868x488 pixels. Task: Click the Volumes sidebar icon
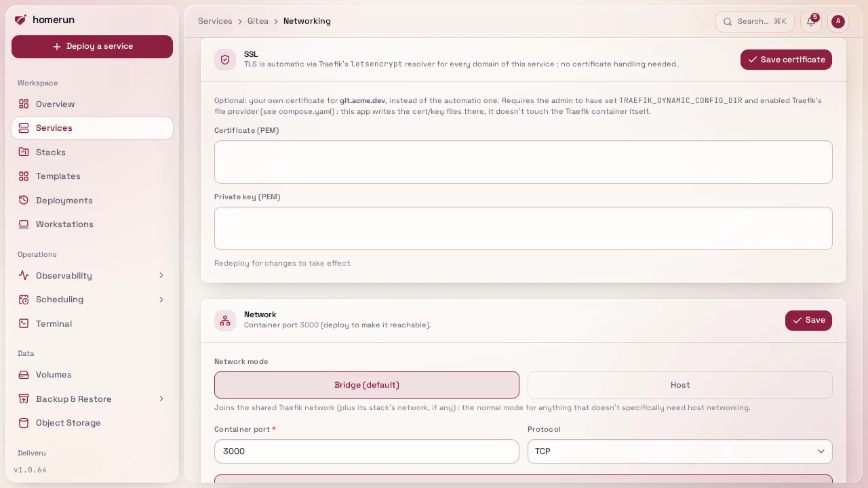pos(24,375)
